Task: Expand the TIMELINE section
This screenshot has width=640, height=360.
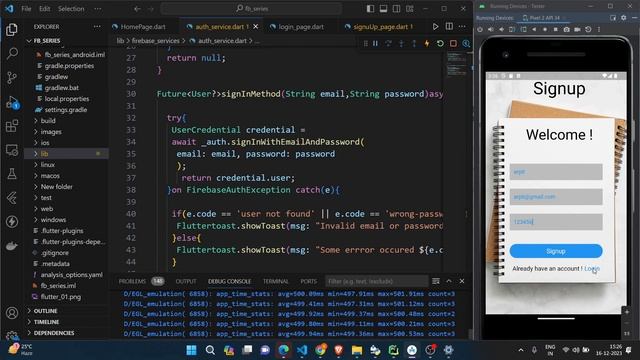Action: [x=46, y=322]
